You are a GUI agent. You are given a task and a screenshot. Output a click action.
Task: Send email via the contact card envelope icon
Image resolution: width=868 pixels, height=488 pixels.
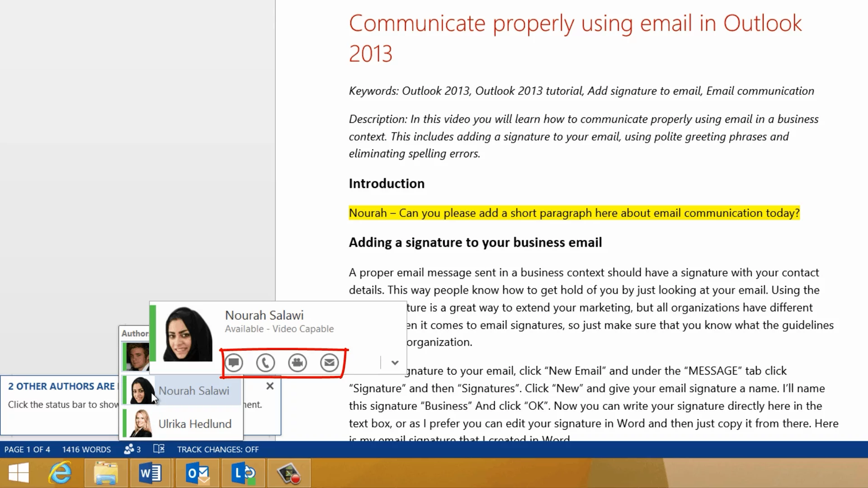coord(330,362)
